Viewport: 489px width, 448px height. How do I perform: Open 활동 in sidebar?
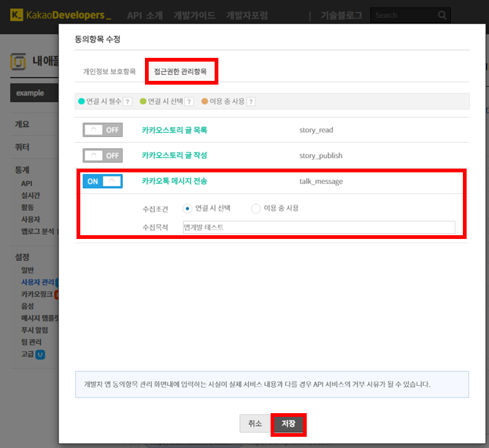pos(27,207)
